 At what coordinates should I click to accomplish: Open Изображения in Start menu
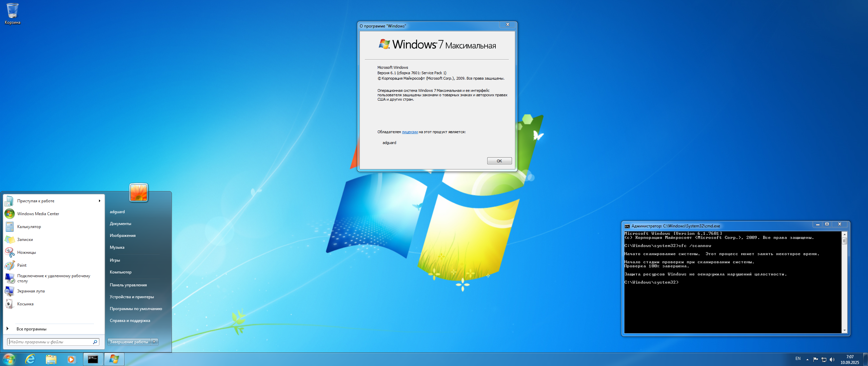coord(122,236)
